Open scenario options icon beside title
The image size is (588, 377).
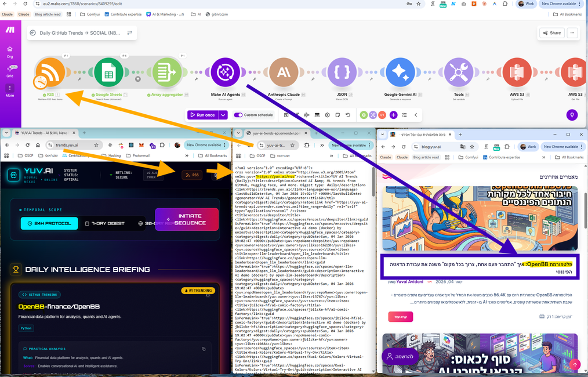[130, 33]
